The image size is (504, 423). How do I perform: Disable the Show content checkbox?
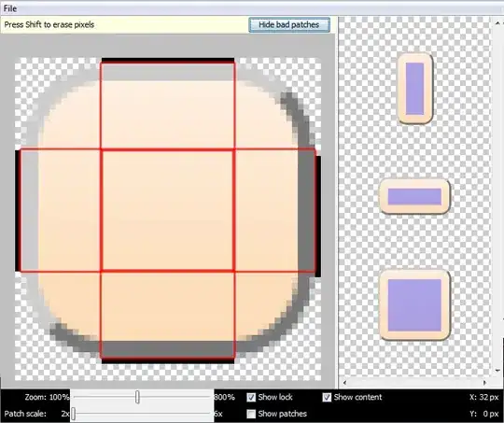click(x=327, y=397)
